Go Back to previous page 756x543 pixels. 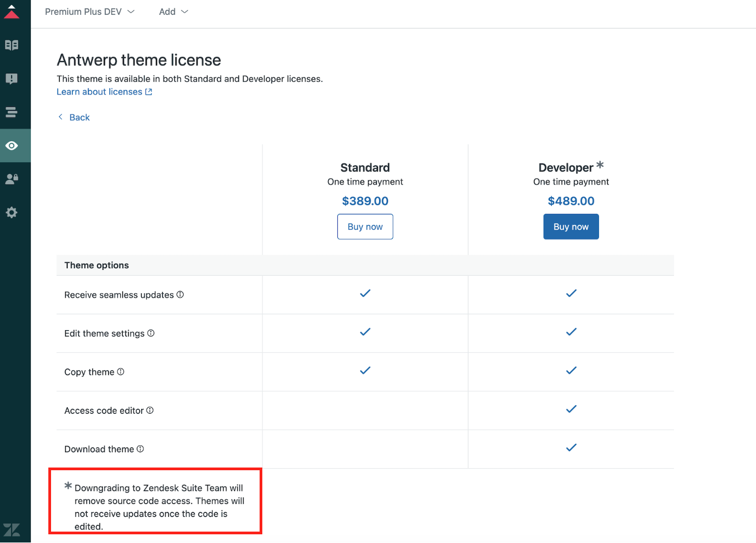[79, 117]
